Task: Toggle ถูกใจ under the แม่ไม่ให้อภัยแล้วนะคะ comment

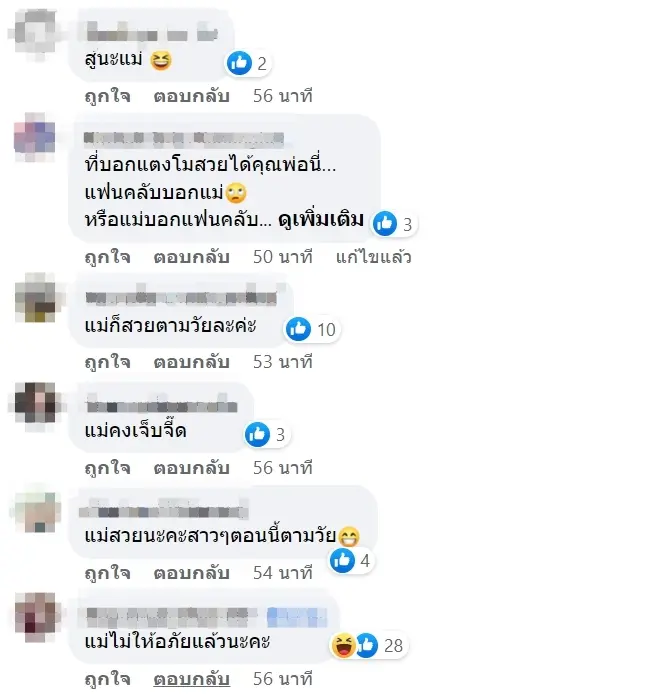Action: pos(108,679)
